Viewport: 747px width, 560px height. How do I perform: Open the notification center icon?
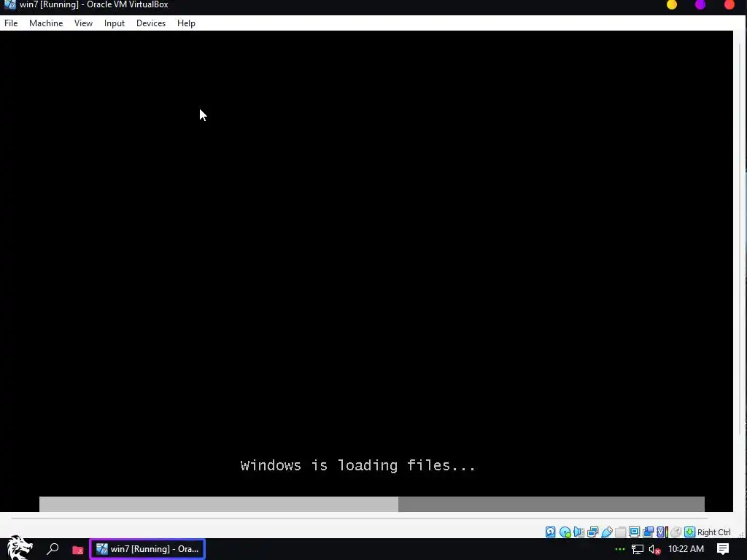pos(723,549)
